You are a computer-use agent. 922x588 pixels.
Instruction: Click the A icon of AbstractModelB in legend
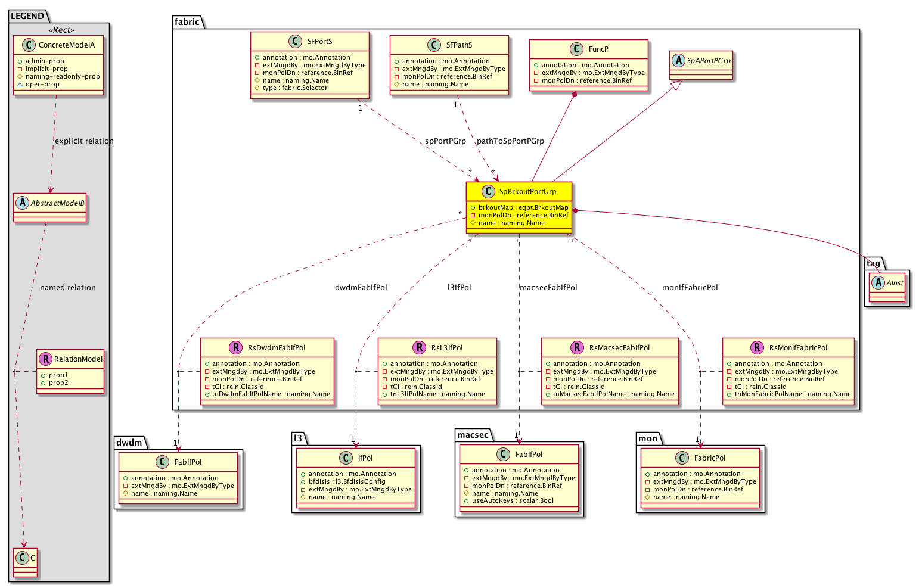23,203
